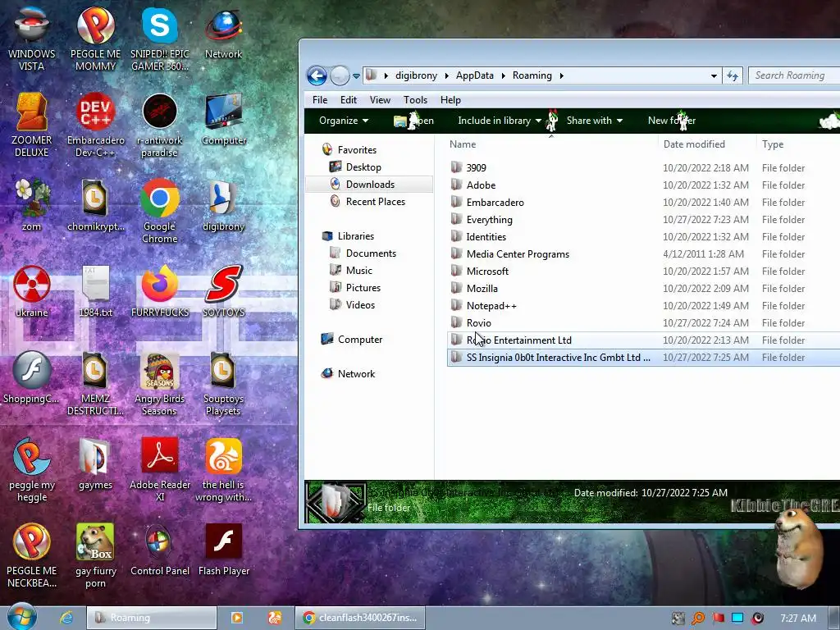
Task: Open the Include in library dropdown
Action: click(x=500, y=121)
